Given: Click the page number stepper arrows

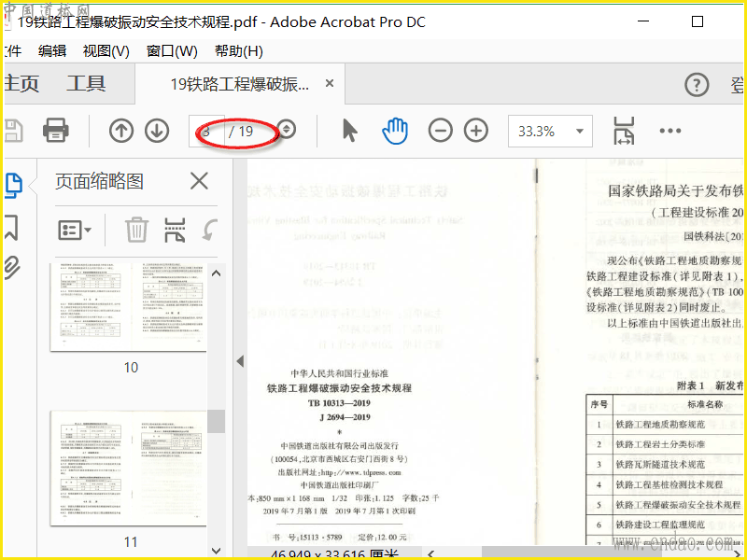Looking at the screenshot, I should pos(288,130).
